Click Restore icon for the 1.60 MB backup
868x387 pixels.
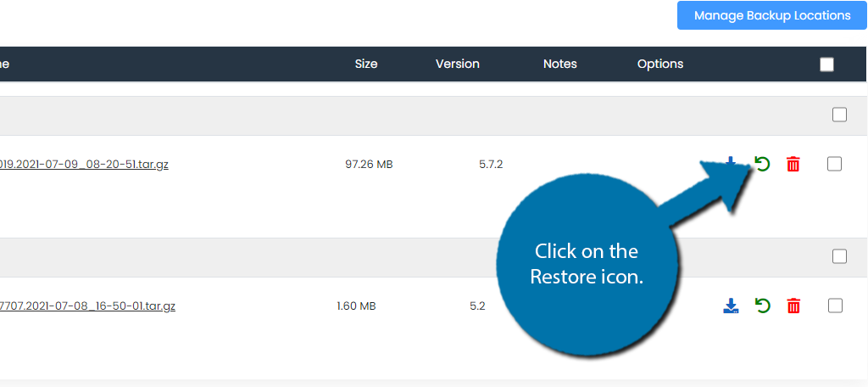pyautogui.click(x=762, y=306)
